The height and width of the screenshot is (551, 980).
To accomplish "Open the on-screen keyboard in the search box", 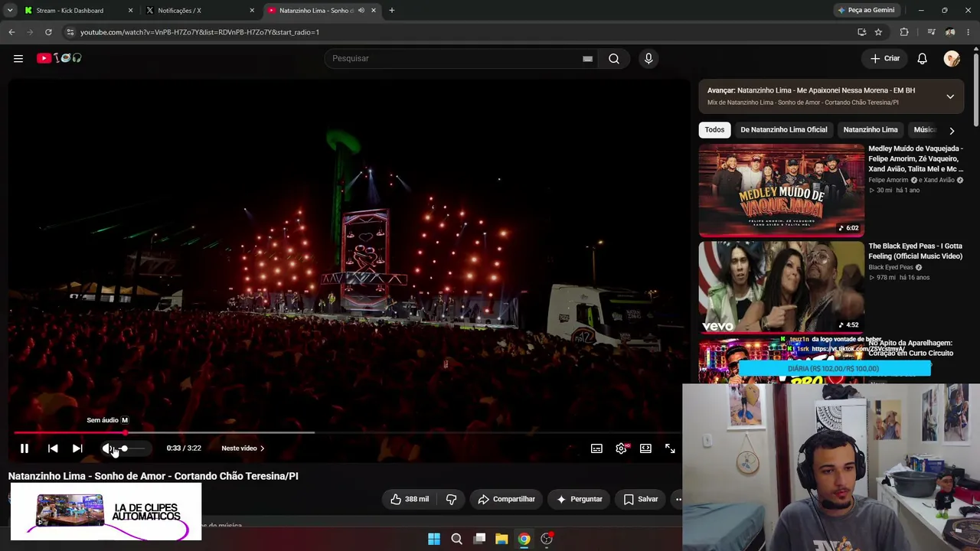I will pyautogui.click(x=587, y=58).
